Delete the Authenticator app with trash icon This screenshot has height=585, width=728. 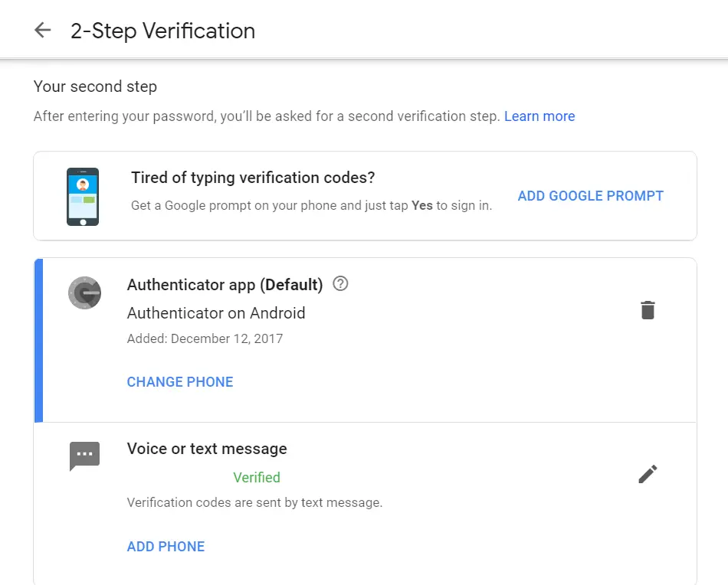pyautogui.click(x=648, y=310)
